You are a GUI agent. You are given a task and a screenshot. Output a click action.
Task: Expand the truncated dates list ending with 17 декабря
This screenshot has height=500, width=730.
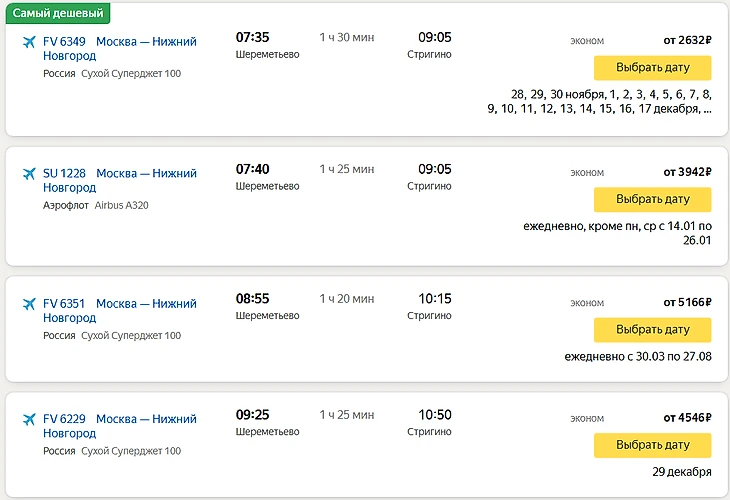click(707, 109)
